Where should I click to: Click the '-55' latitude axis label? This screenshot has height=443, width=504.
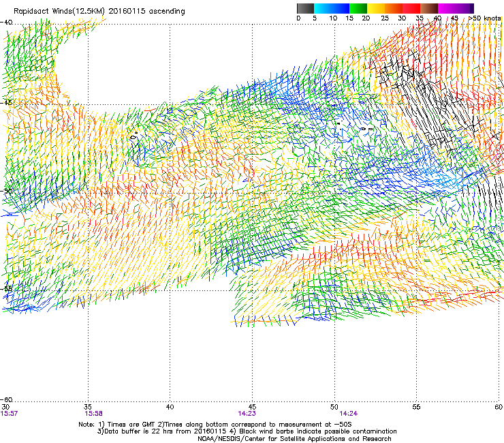(x=6, y=288)
